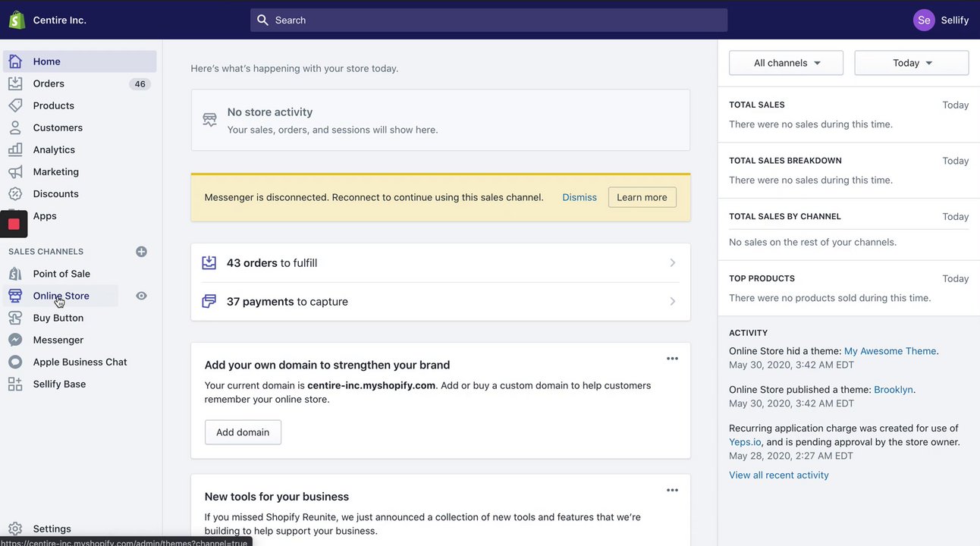Go to Customers in sidebar
This screenshot has width=980, height=546.
click(58, 127)
